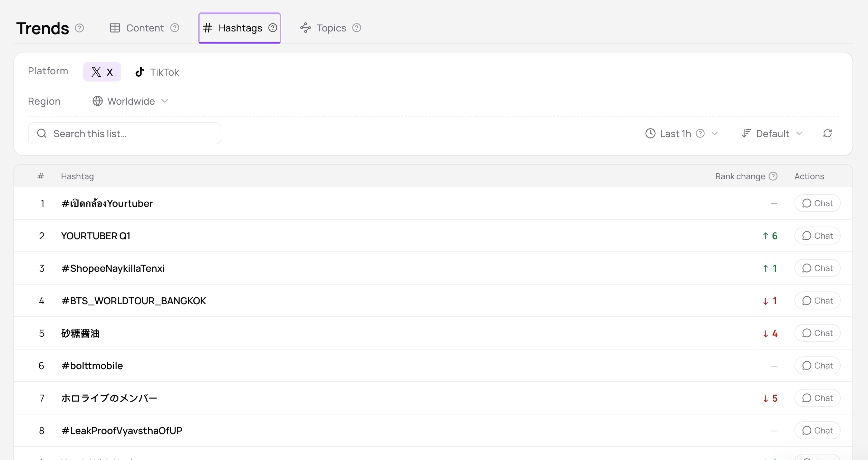Open the Default sort order dropdown

772,133
